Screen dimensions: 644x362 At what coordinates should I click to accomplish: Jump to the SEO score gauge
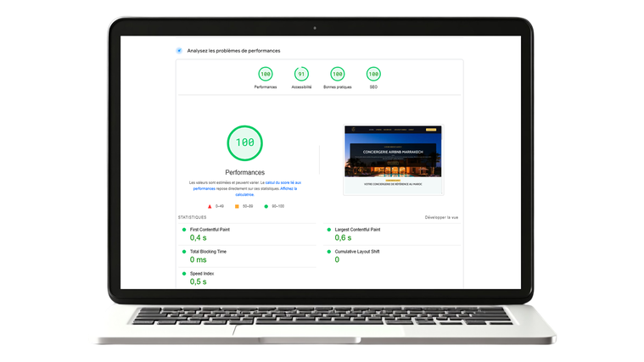coord(373,75)
